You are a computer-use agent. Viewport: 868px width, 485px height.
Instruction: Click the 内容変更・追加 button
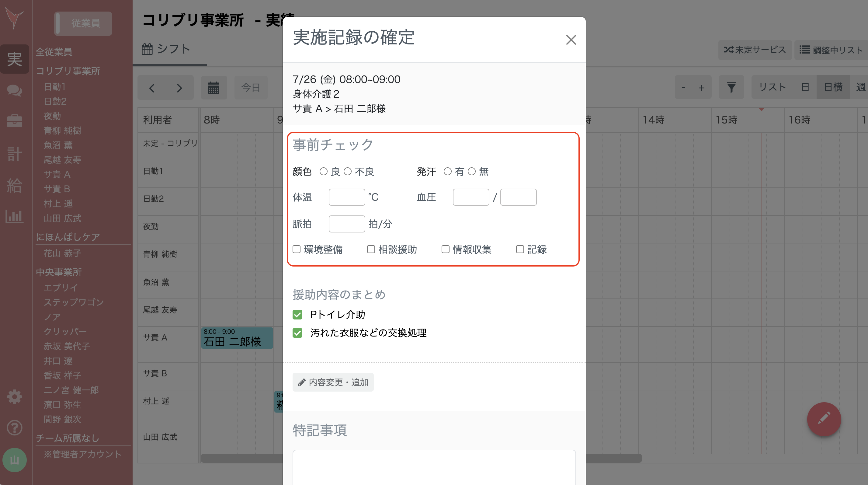click(x=333, y=382)
